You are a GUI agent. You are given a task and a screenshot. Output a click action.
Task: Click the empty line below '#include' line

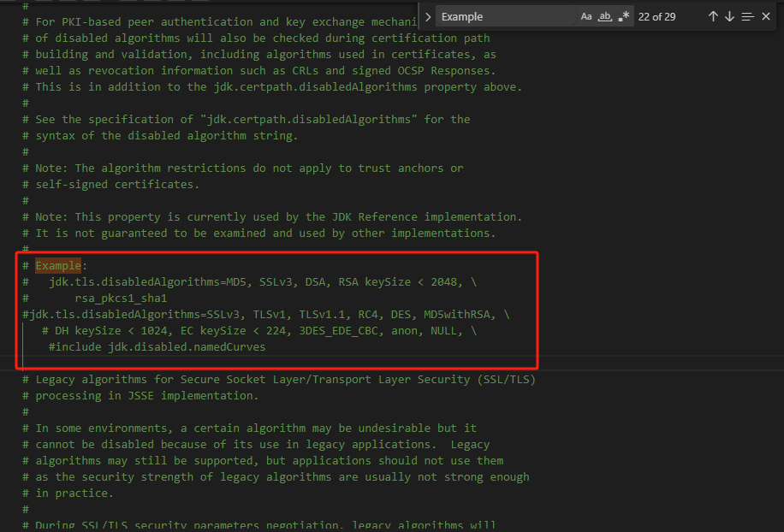257,363
